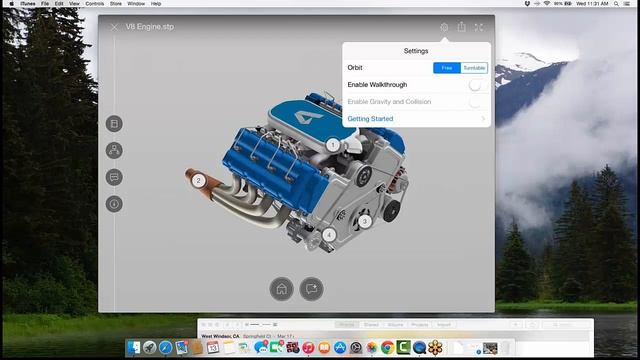Select markup pin number 2 on exhaust pipe
The image size is (640, 360).
tap(199, 180)
